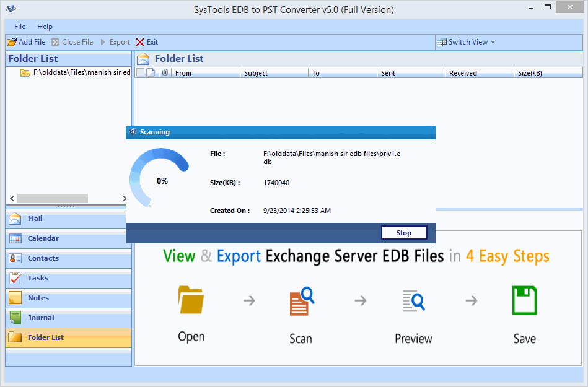This screenshot has width=588, height=387.
Task: Click the circular scanning progress indicator
Action: point(159,178)
